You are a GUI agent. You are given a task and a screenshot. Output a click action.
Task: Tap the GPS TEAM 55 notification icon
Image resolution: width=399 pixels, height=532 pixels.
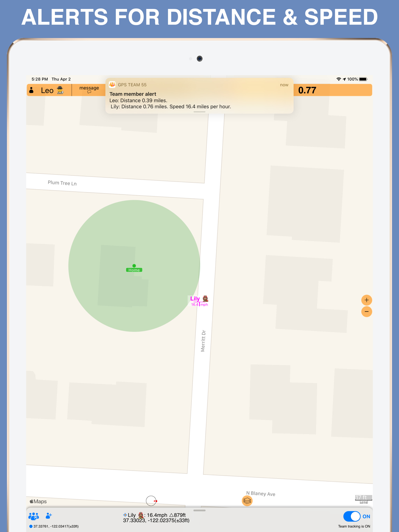(112, 85)
